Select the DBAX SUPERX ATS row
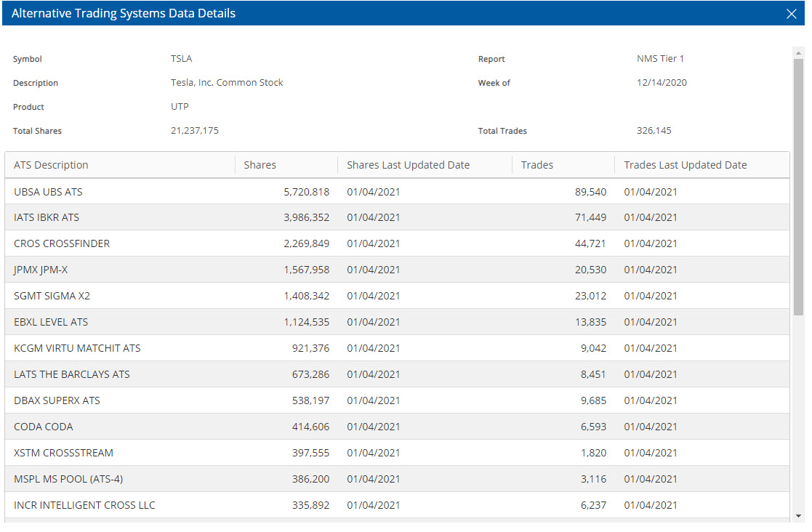Image resolution: width=812 pixels, height=532 pixels. pos(397,400)
